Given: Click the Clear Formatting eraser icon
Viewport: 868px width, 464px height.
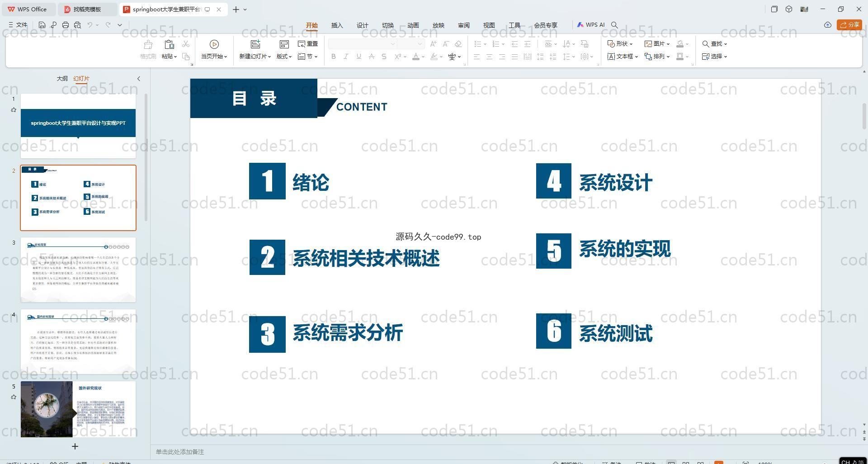Looking at the screenshot, I should coord(458,44).
